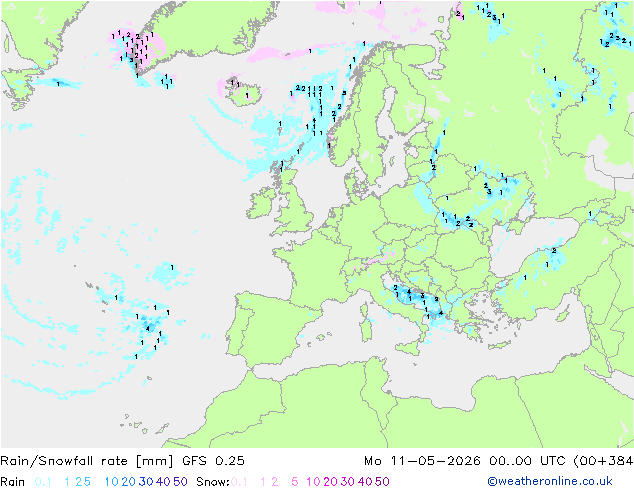Select the Rain 50 legend value
Image resolution: width=634 pixels, height=490 pixels.
pos(180,482)
